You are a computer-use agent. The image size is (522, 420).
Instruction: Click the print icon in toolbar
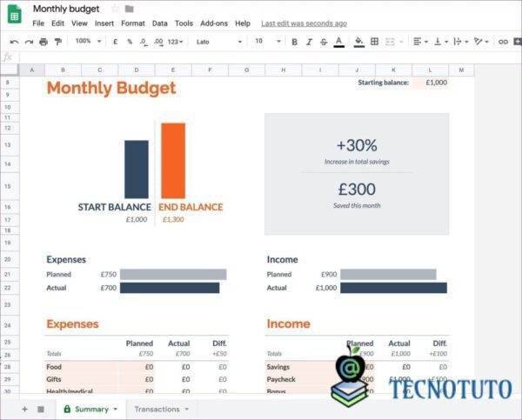(x=43, y=42)
